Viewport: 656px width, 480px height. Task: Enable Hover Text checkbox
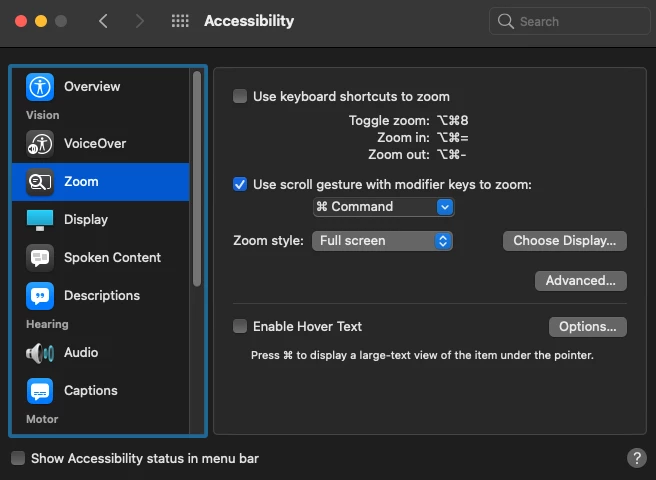[240, 326]
